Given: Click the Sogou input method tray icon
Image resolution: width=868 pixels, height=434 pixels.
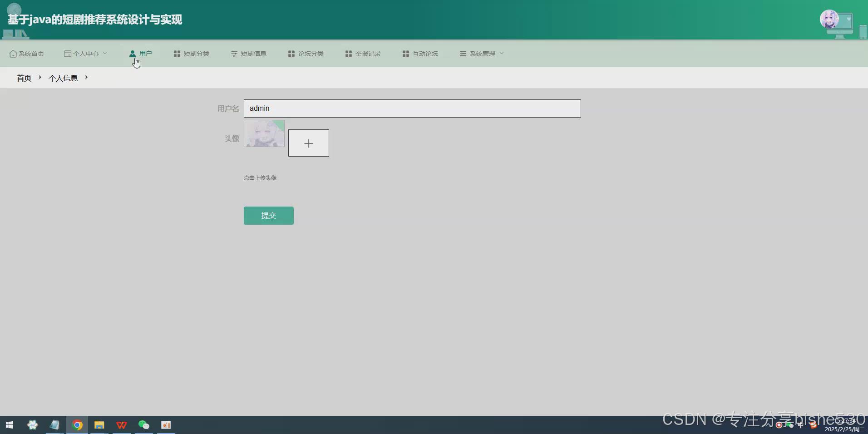Looking at the screenshot, I should pos(813,425).
